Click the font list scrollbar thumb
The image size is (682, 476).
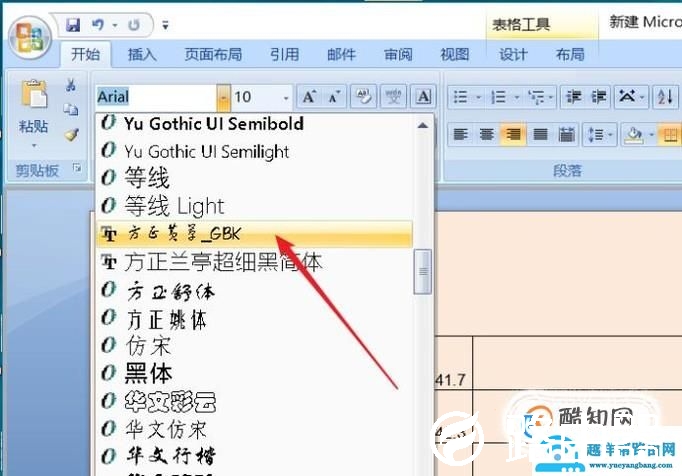pyautogui.click(x=423, y=271)
